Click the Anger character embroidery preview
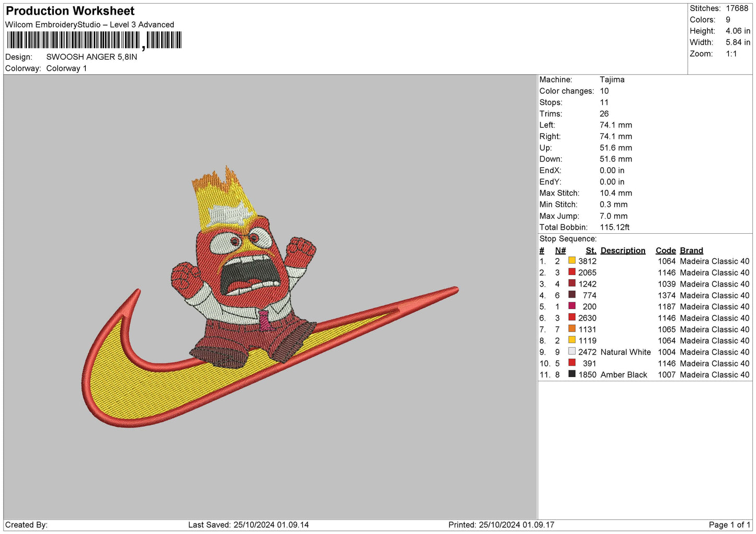756x534 pixels. pyautogui.click(x=244, y=267)
